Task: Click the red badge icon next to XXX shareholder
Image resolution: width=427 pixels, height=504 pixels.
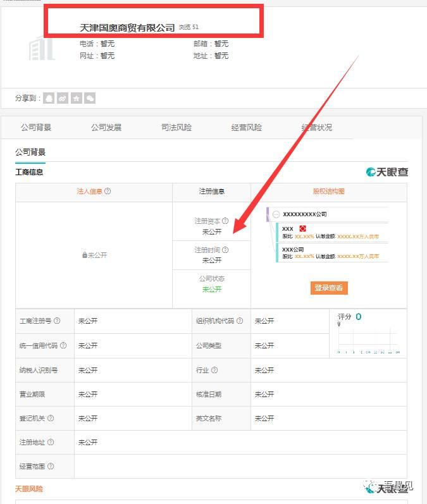Action: 302,228
